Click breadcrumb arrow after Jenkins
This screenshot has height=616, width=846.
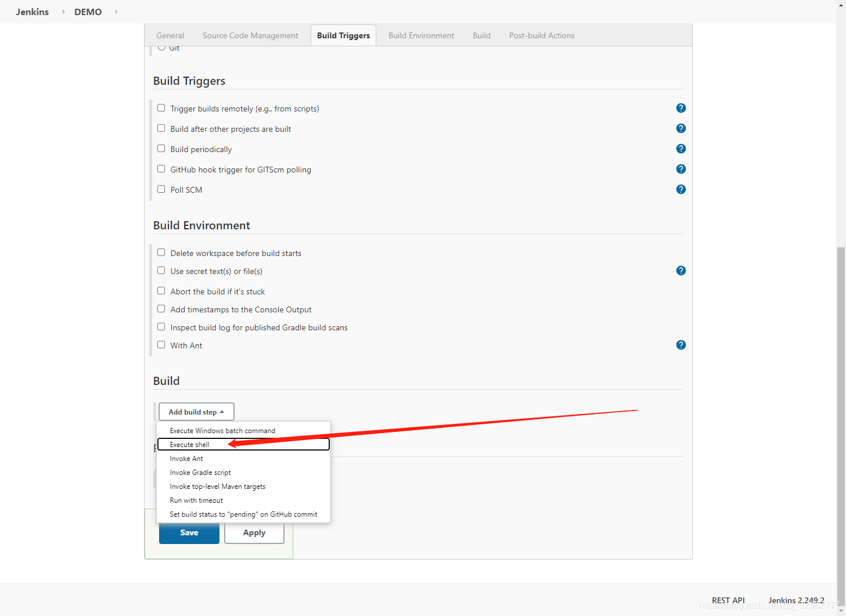coord(63,12)
